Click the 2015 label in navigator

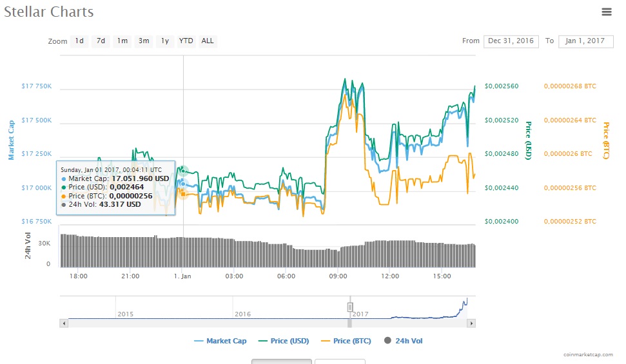coord(125,314)
